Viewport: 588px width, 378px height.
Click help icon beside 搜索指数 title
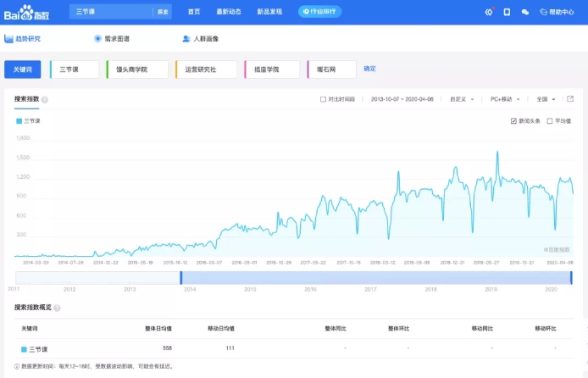pyautogui.click(x=45, y=100)
